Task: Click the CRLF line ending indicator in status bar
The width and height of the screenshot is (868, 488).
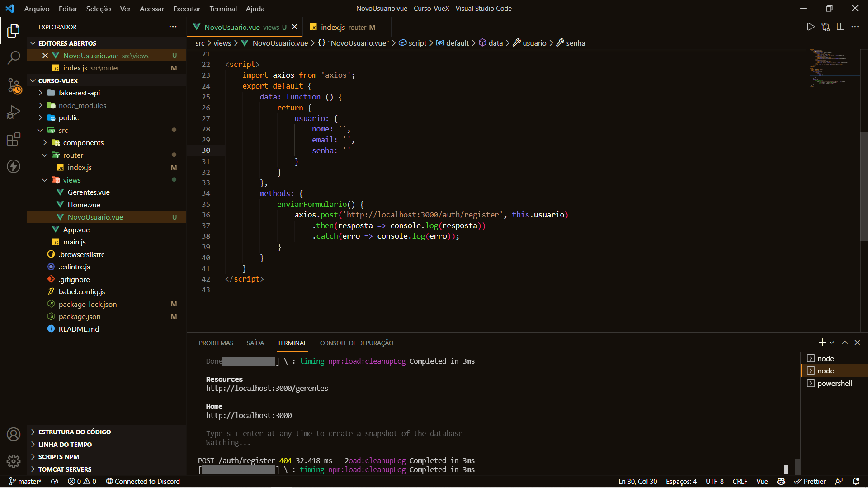Action: pyautogui.click(x=741, y=481)
